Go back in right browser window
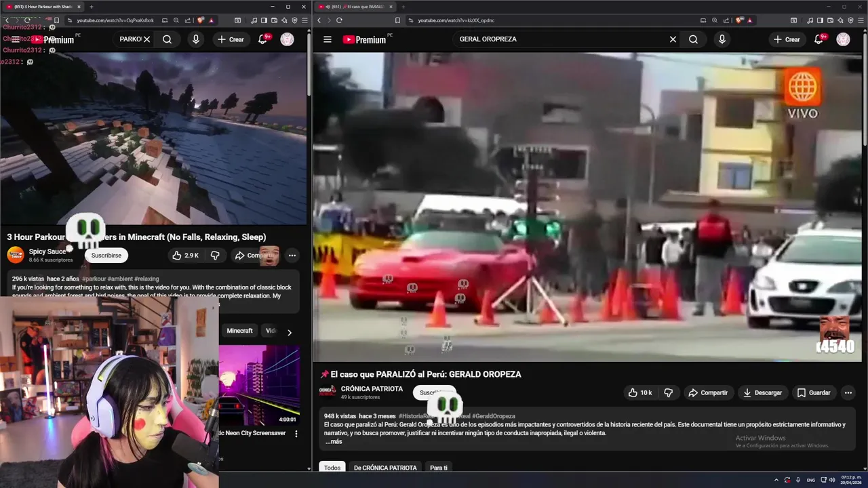The height and width of the screenshot is (488, 868). 319,20
